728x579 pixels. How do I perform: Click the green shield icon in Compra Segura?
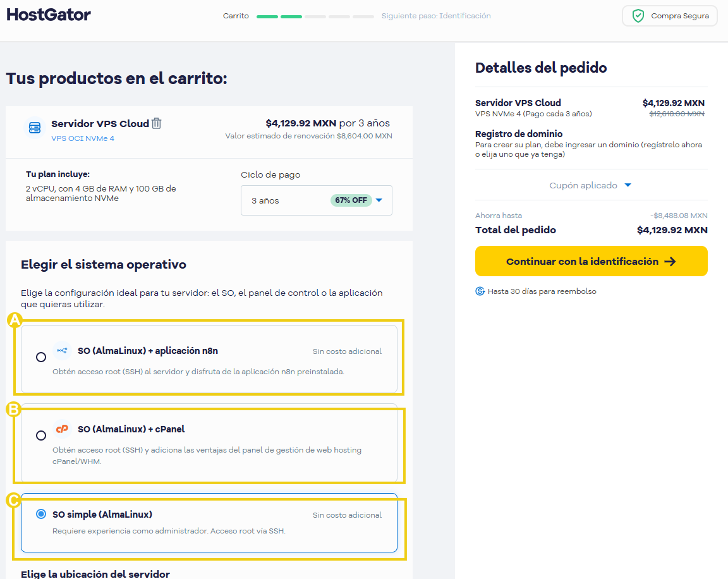(x=637, y=15)
